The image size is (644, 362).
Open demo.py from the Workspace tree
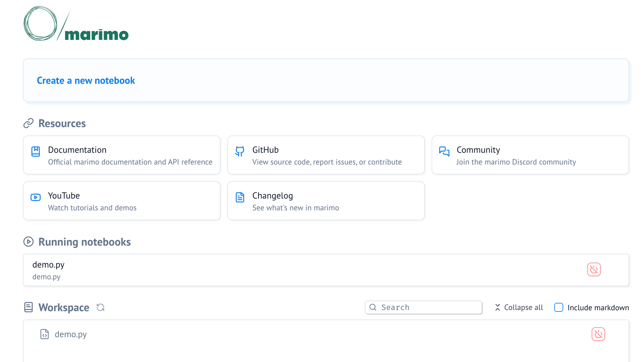(x=71, y=334)
